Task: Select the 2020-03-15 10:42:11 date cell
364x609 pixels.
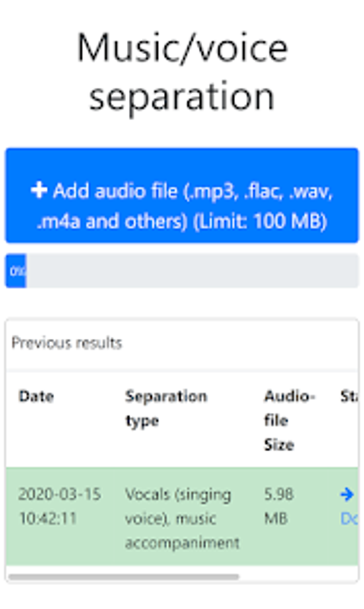Action: click(60, 506)
